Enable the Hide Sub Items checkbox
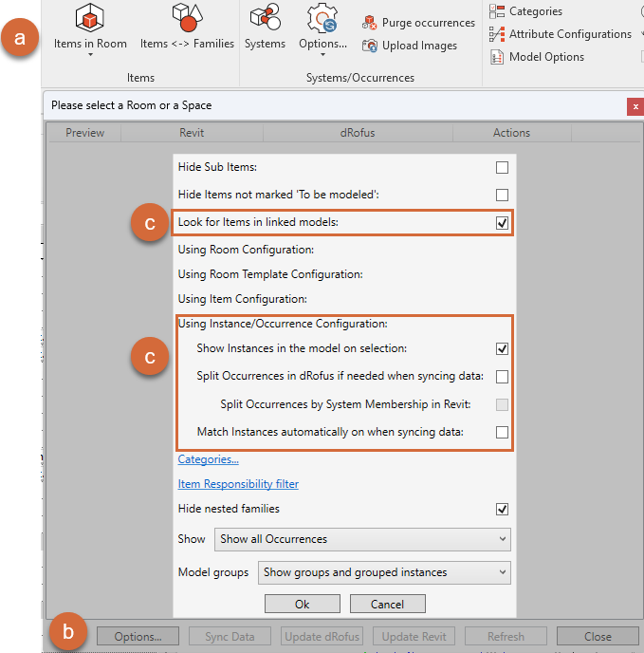 tap(502, 168)
